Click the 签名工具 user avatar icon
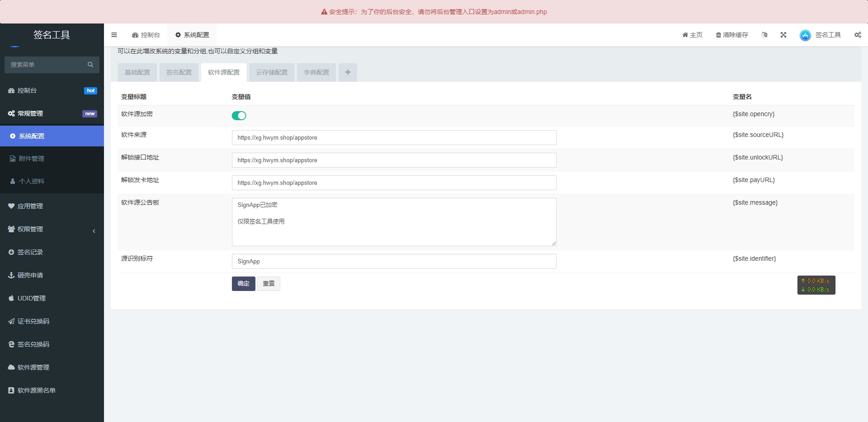 (805, 35)
